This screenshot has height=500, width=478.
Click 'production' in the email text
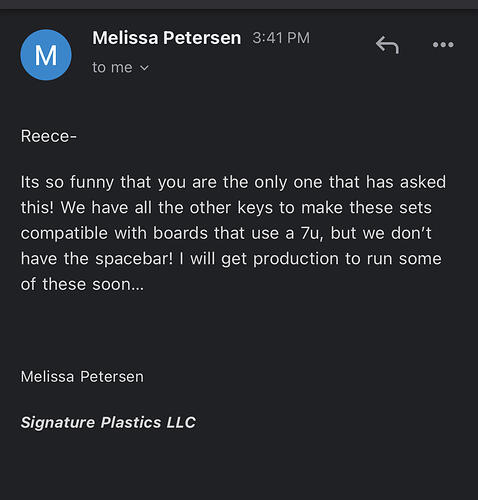click(x=296, y=259)
